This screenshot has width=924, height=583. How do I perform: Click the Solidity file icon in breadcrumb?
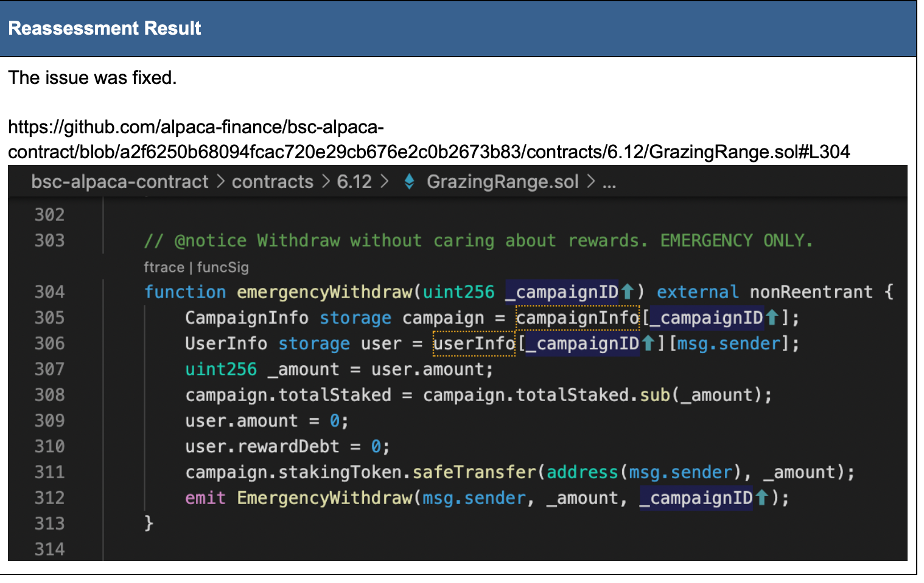click(x=410, y=181)
